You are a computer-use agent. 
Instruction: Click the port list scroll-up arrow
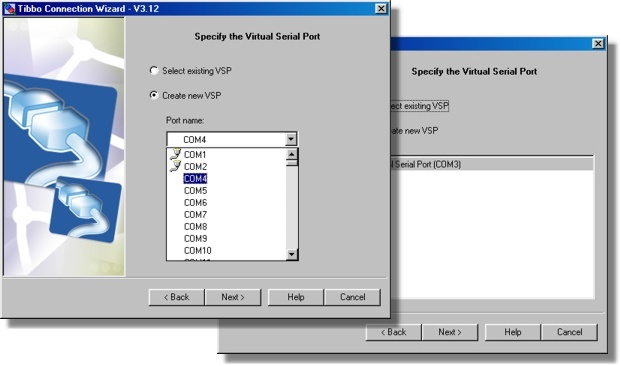(x=292, y=154)
